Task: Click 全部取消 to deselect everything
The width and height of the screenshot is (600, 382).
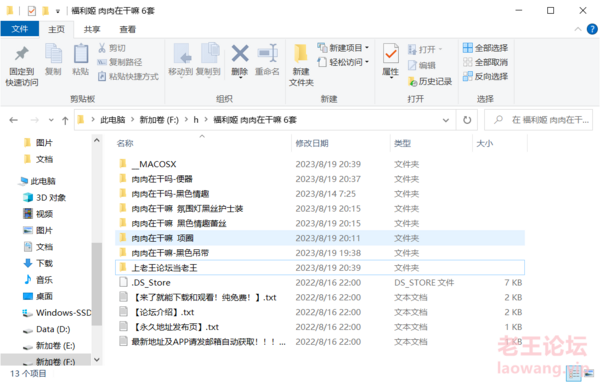Action: point(485,62)
